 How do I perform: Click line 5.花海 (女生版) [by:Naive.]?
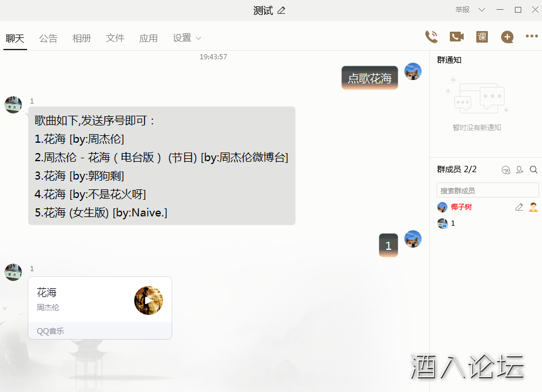(101, 212)
